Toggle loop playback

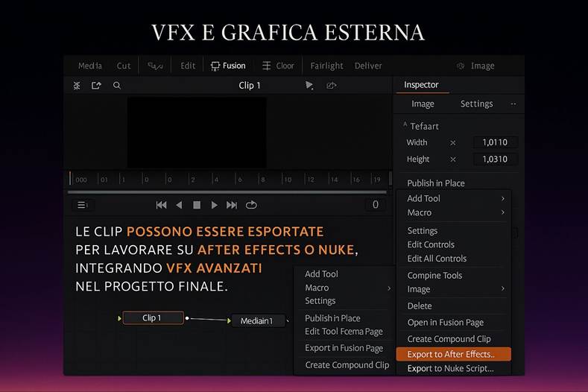[x=251, y=205]
